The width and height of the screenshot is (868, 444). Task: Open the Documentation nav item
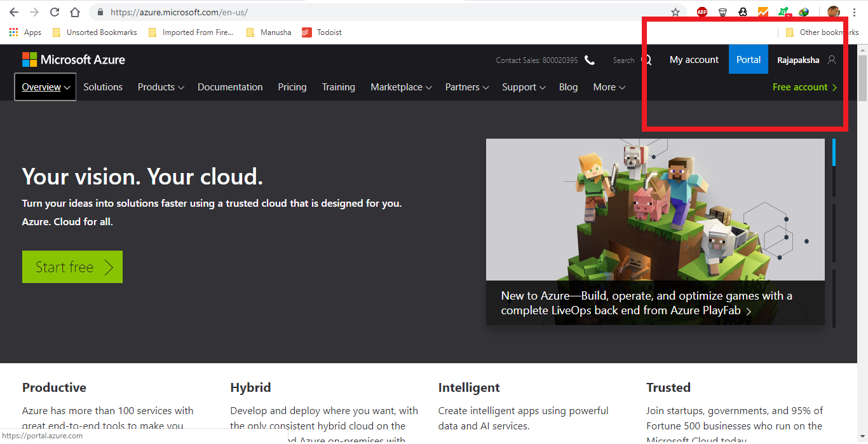(x=230, y=87)
